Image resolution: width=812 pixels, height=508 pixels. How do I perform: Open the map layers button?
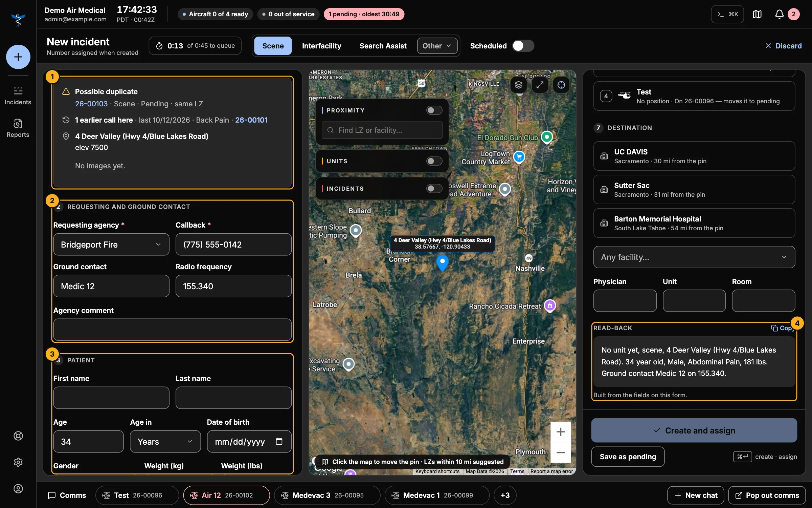click(x=518, y=85)
